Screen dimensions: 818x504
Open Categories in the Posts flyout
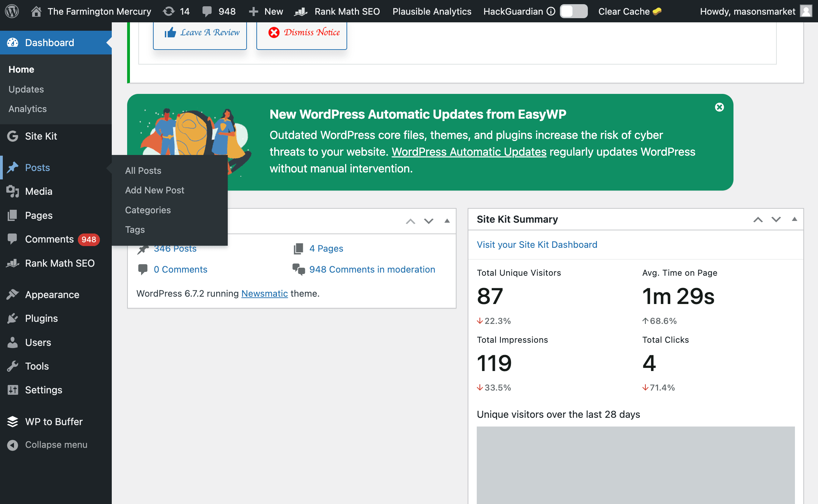148,210
